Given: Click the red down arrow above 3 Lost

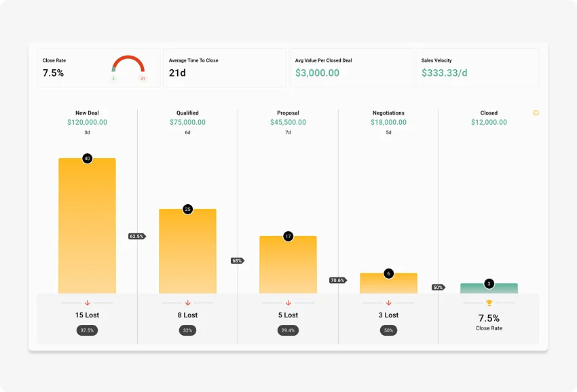Looking at the screenshot, I should pyautogui.click(x=388, y=302).
